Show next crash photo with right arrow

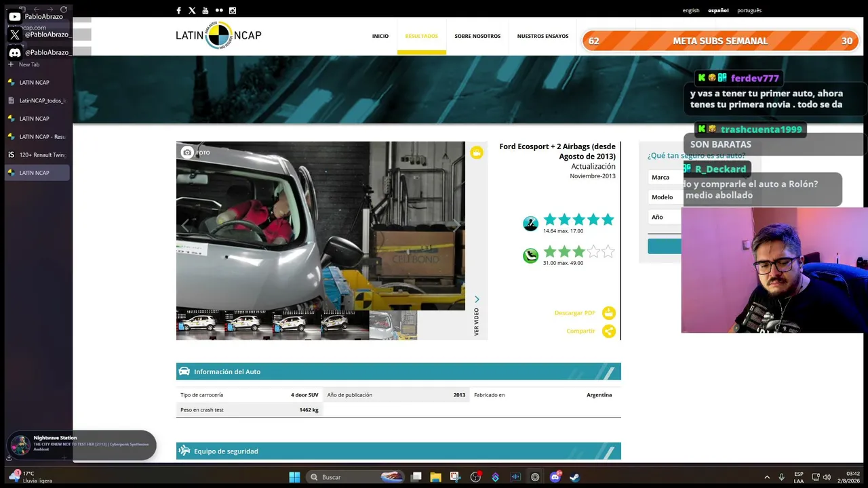pos(456,225)
